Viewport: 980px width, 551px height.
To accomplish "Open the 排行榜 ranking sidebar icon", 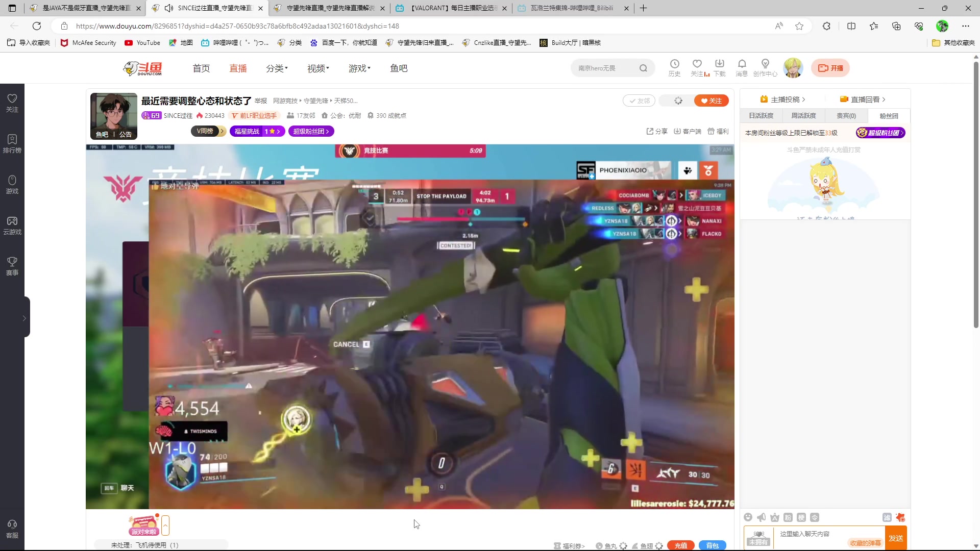I will [12, 143].
